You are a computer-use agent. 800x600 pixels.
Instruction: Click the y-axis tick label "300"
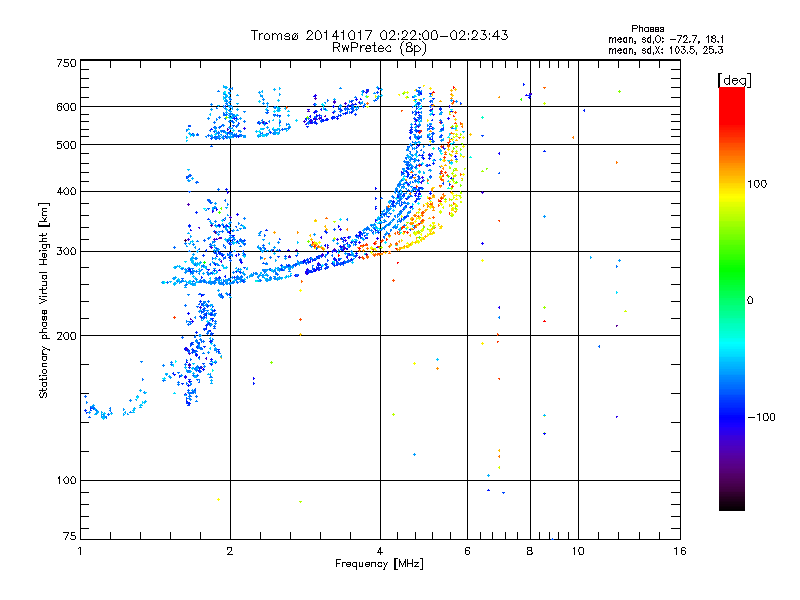pyautogui.click(x=67, y=252)
